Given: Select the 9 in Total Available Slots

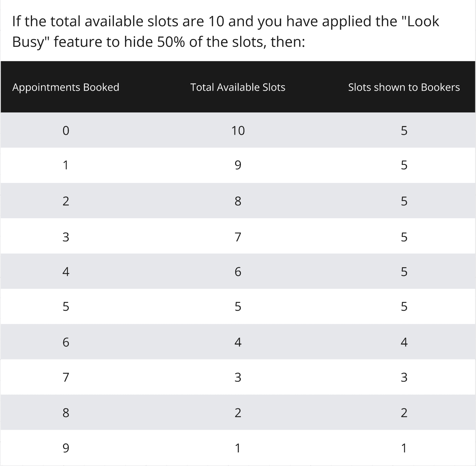Looking at the screenshot, I should click(x=238, y=165).
